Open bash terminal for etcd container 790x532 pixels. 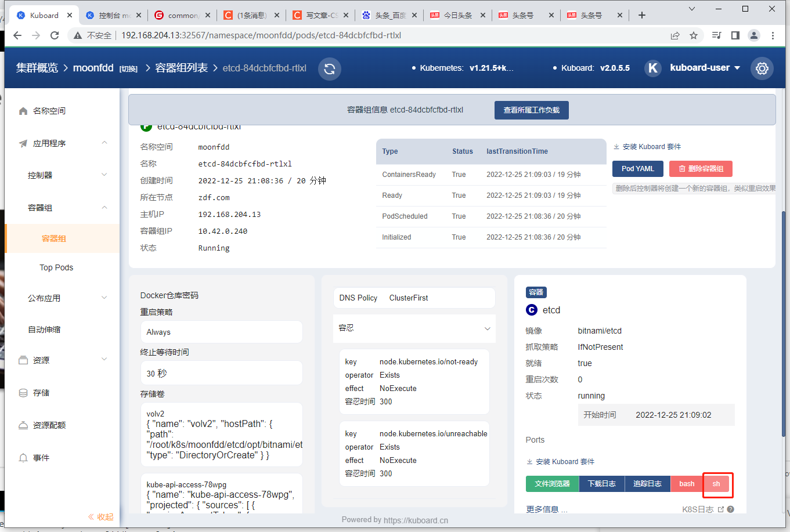pos(687,484)
